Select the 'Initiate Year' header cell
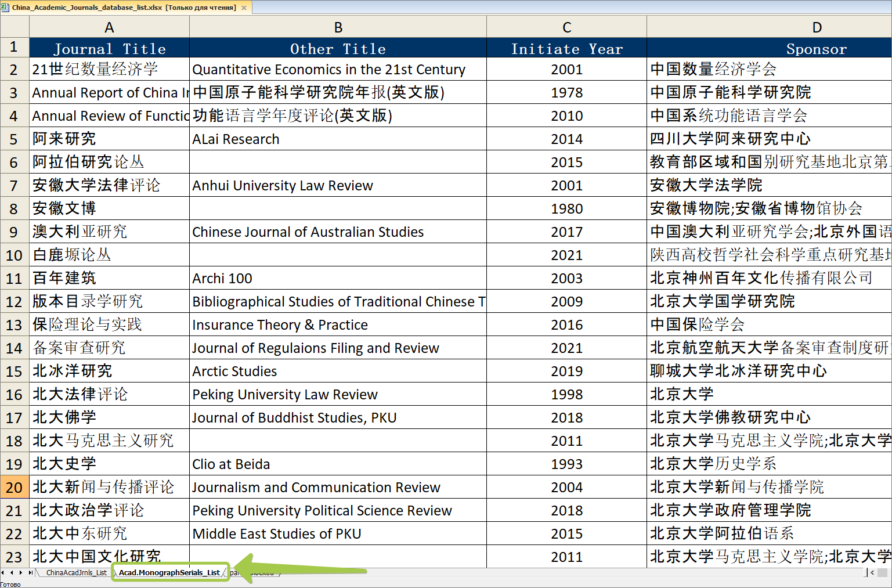The image size is (892, 588). click(566, 49)
